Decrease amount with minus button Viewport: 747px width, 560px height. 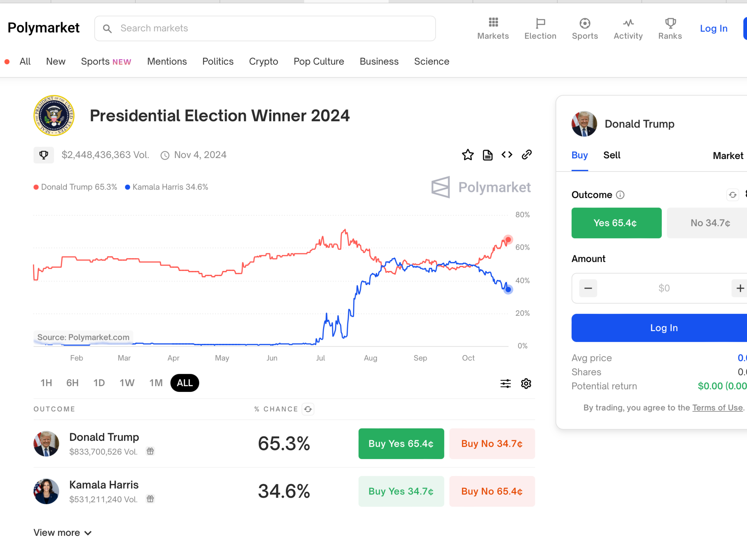588,288
